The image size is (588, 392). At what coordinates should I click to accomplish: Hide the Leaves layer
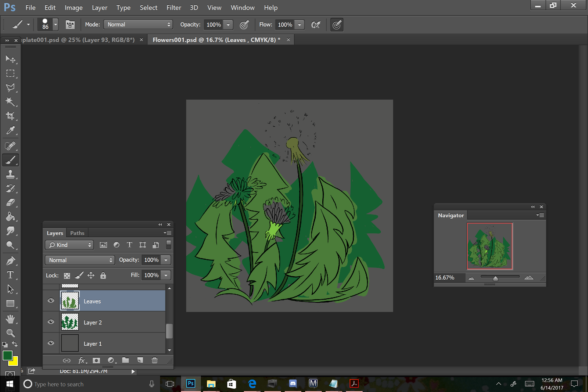tap(51, 301)
